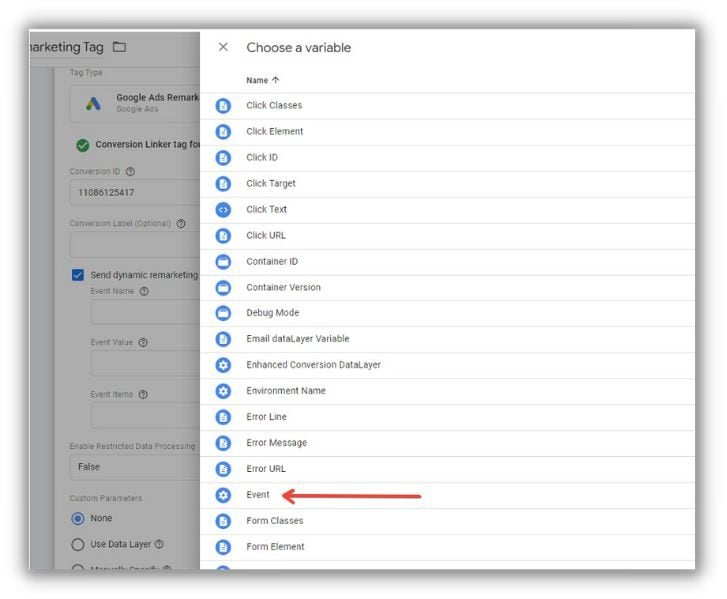
Task: Click the Enhanced Conversion DataLayer gear icon
Action: pos(223,365)
